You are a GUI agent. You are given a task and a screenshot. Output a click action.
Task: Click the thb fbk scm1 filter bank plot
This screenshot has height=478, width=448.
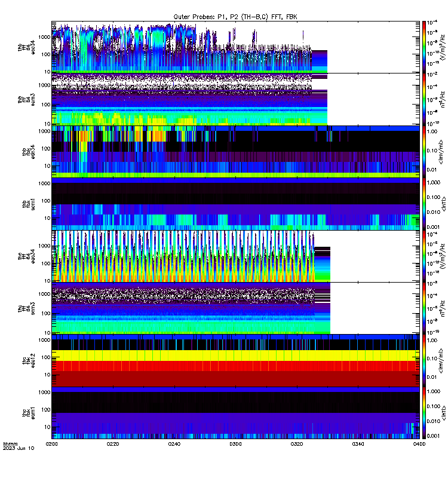[235, 204]
